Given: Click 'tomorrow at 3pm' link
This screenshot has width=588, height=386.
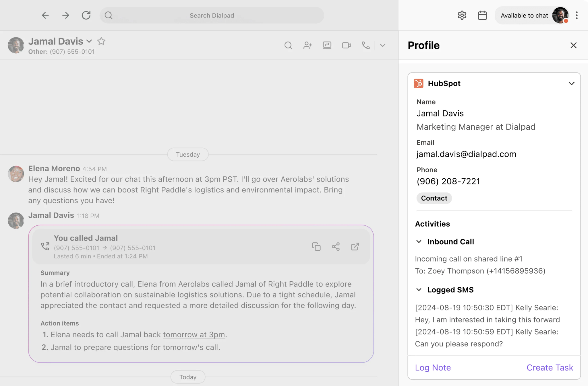Looking at the screenshot, I should [x=194, y=335].
